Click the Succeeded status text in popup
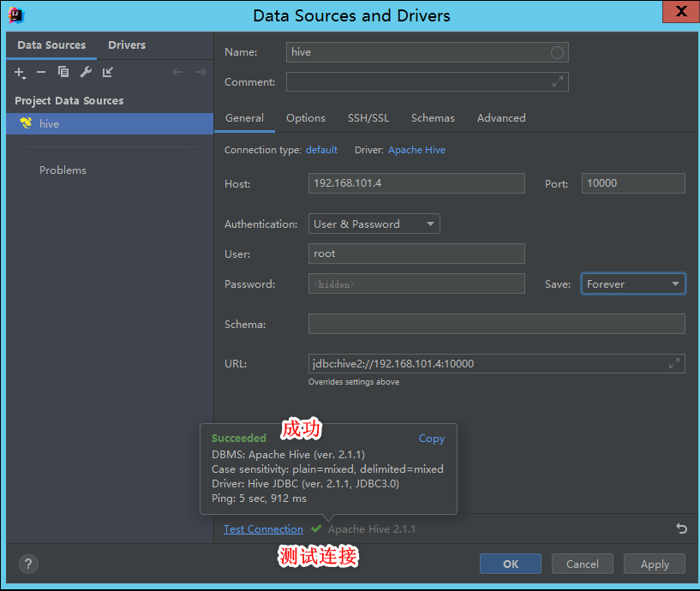This screenshot has height=591, width=700. pyautogui.click(x=239, y=438)
